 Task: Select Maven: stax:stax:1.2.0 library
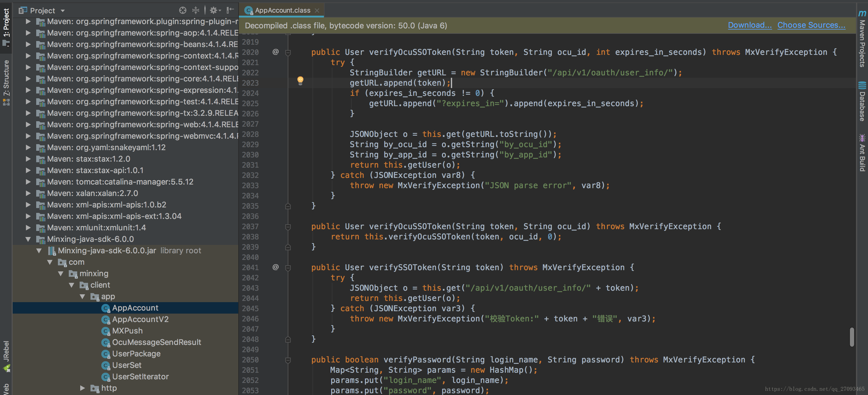click(x=89, y=159)
